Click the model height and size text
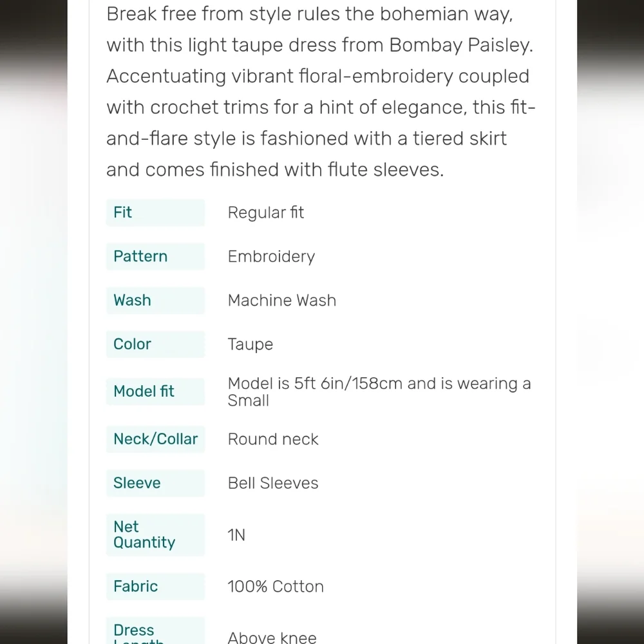The height and width of the screenshot is (644, 644). point(379,392)
